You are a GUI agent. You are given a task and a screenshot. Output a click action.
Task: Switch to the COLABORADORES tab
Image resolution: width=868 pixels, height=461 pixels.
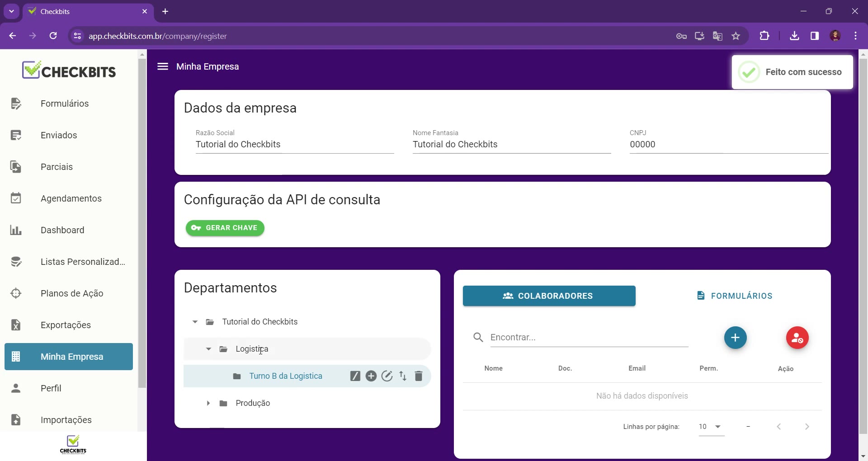549,296
